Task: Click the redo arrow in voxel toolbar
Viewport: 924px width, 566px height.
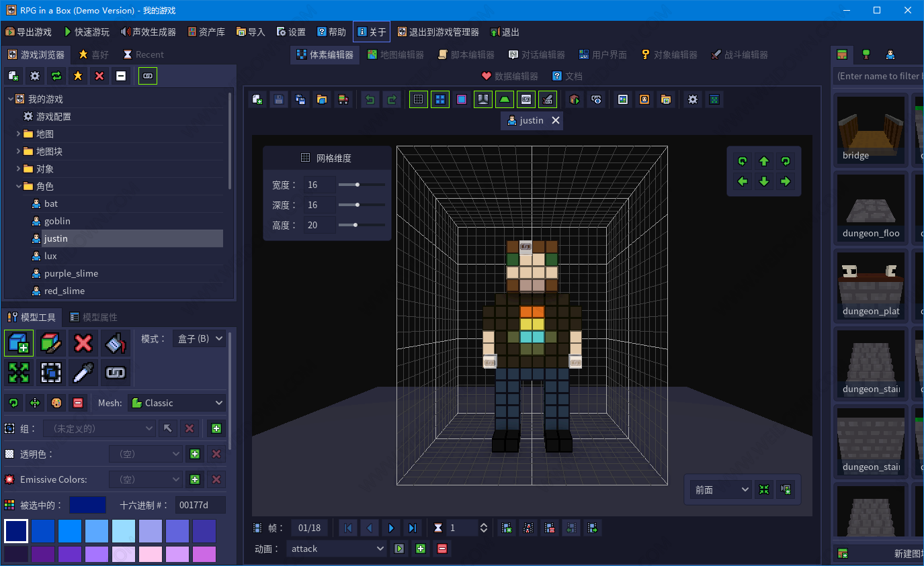Action: click(x=391, y=99)
